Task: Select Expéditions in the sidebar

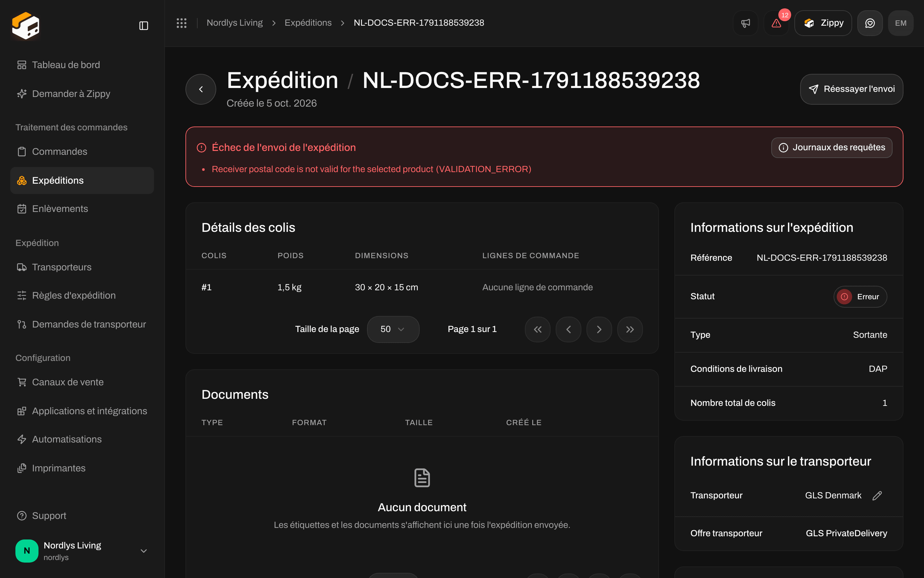Action: click(x=82, y=180)
